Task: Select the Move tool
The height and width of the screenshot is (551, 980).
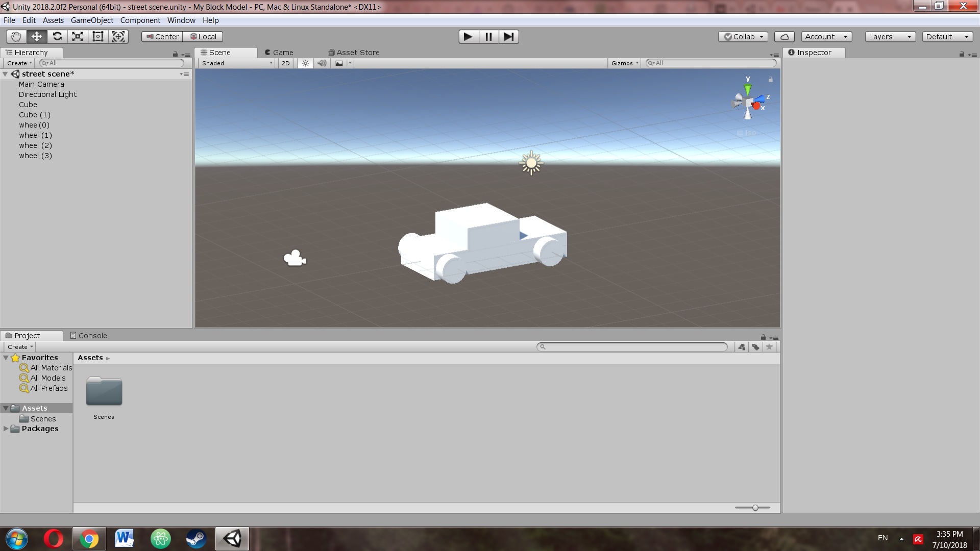Action: point(37,37)
